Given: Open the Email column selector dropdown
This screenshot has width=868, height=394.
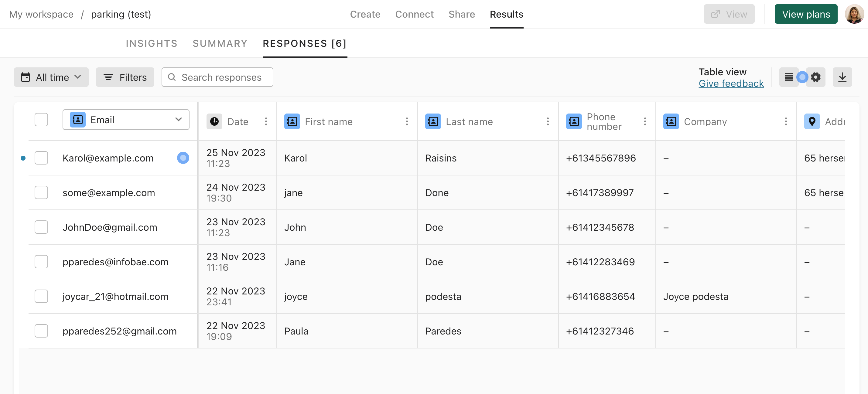Looking at the screenshot, I should pyautogui.click(x=126, y=120).
